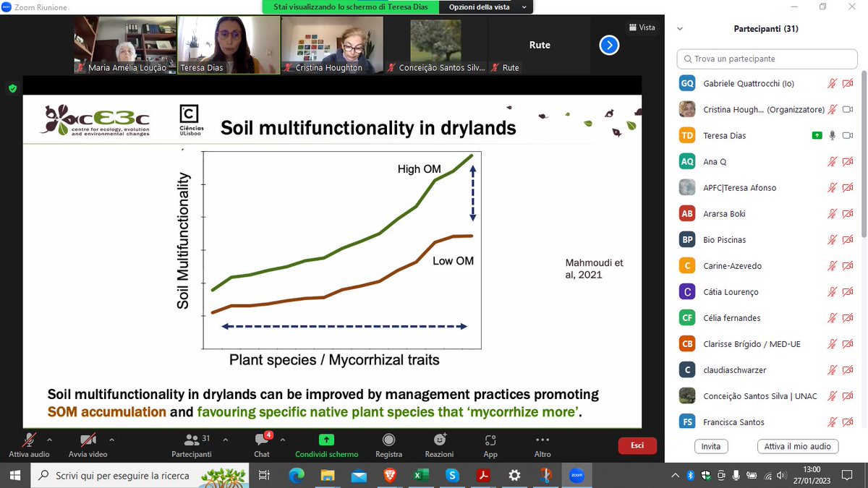Viewport: 868px width, 488px height.
Task: Click Gabriele Quattrocchi's muted microphone icon
Action: tap(833, 84)
